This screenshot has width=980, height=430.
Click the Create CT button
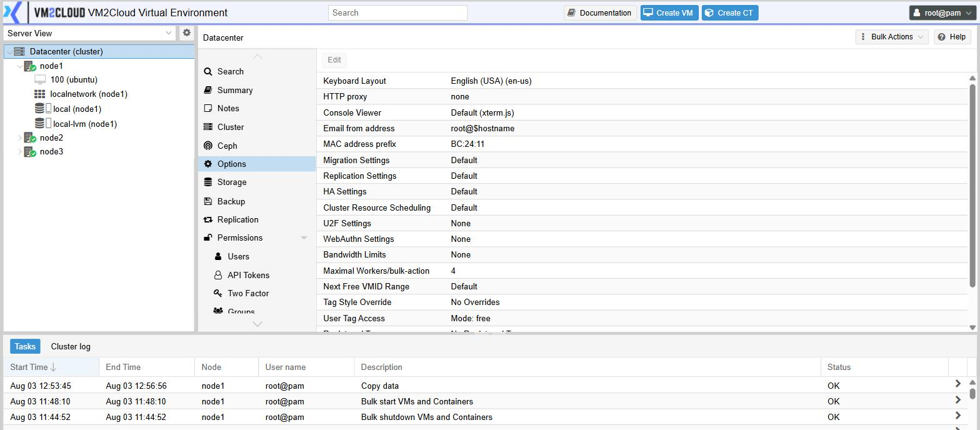730,12
